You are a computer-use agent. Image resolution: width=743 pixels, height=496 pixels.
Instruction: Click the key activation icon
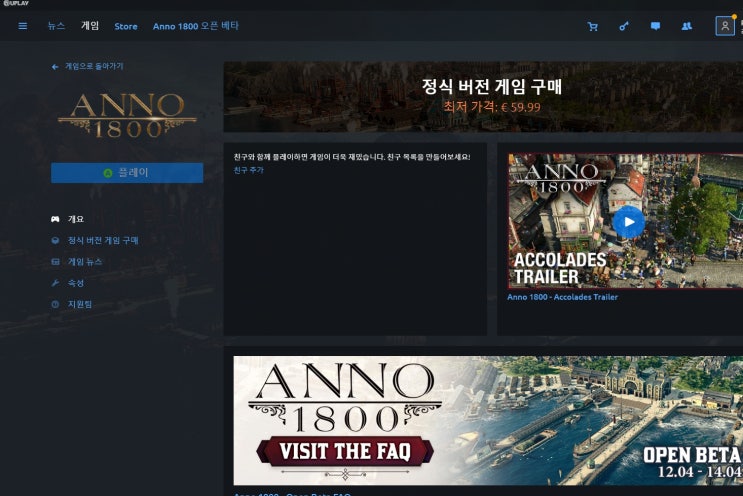(624, 27)
